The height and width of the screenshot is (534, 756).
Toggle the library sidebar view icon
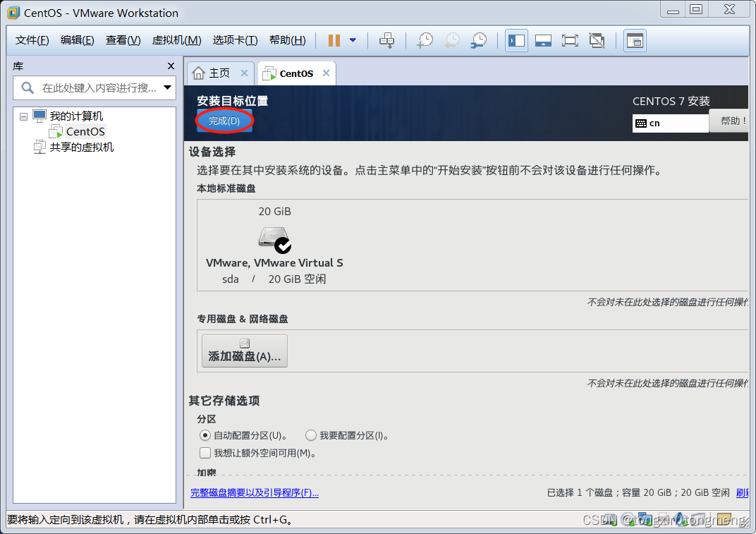(x=516, y=40)
